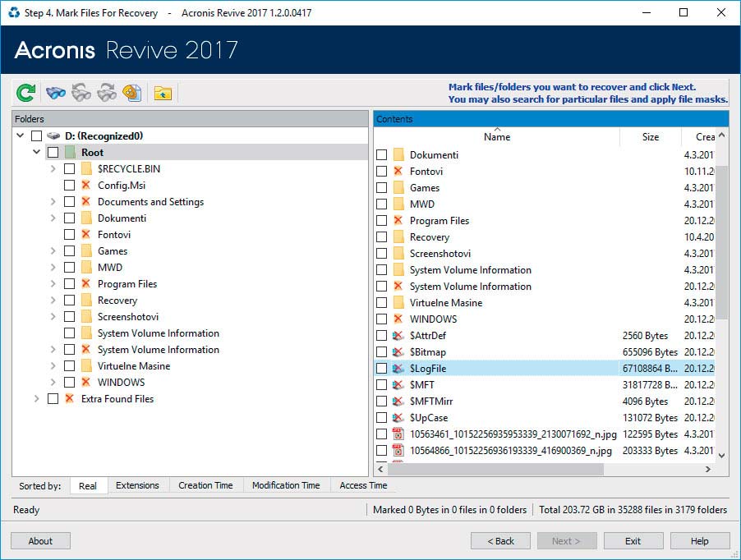Click the folder icon beside Games in Contents

coord(399,187)
